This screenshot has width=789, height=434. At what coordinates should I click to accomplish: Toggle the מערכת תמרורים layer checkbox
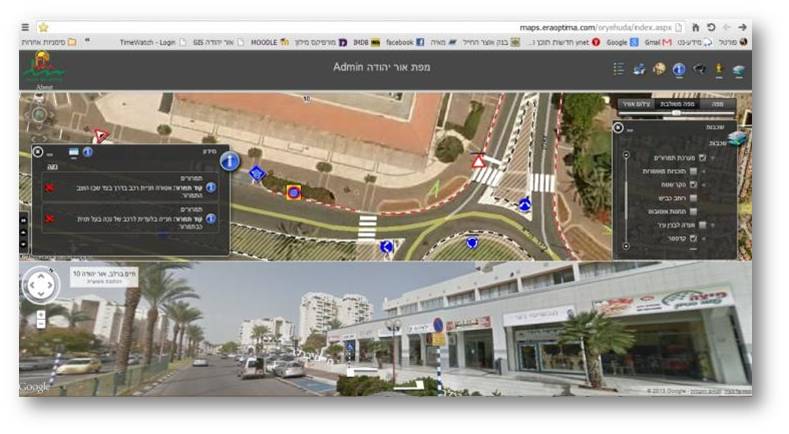[702, 158]
